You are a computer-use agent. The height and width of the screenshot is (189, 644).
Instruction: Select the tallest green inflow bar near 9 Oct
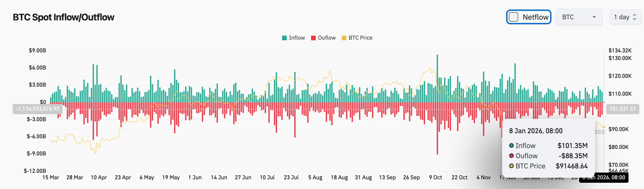[437, 77]
